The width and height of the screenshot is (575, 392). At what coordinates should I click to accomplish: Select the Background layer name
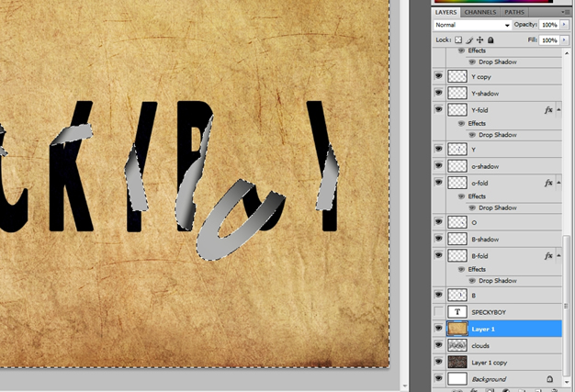click(489, 379)
